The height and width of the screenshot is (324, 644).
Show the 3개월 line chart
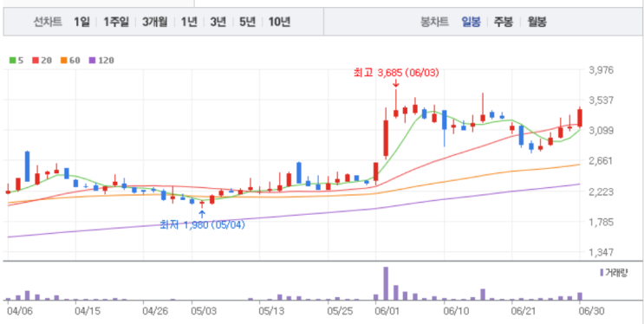[x=155, y=22]
